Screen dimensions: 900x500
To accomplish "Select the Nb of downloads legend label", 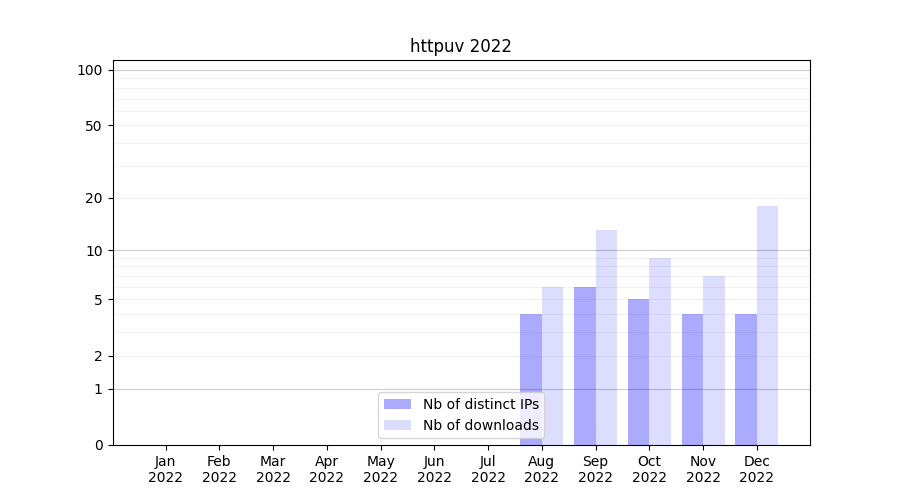I will [x=480, y=425].
